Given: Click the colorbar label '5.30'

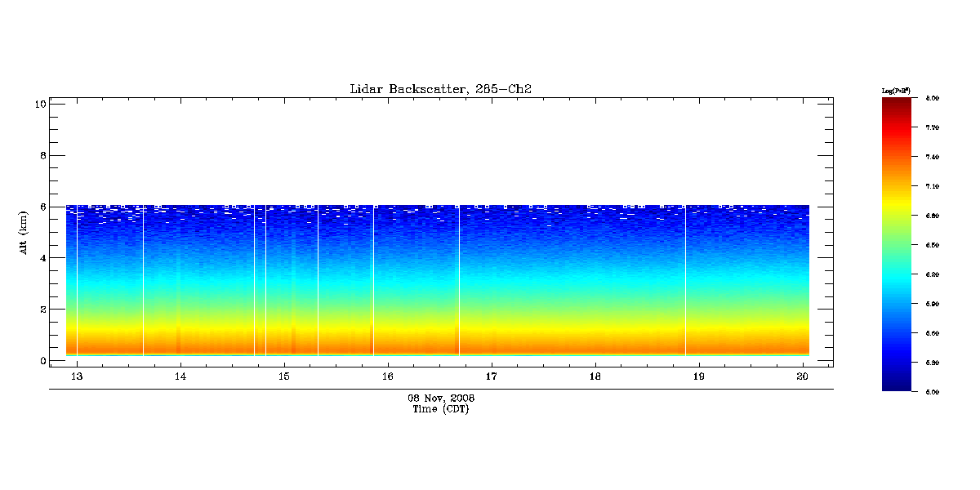Looking at the screenshot, I should click(933, 363).
